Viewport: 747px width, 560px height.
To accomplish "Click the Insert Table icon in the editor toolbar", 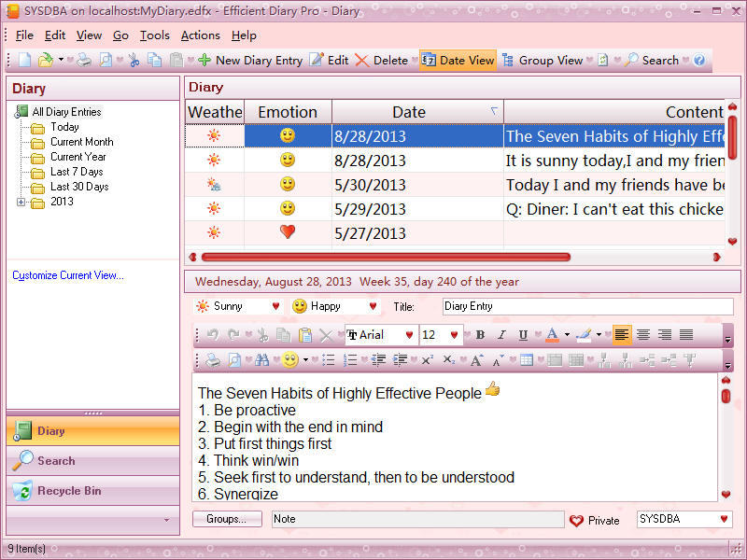I will 527,360.
